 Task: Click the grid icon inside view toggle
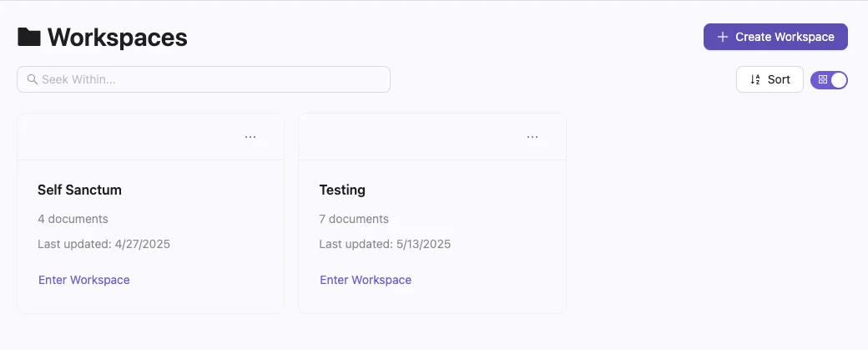[823, 79]
